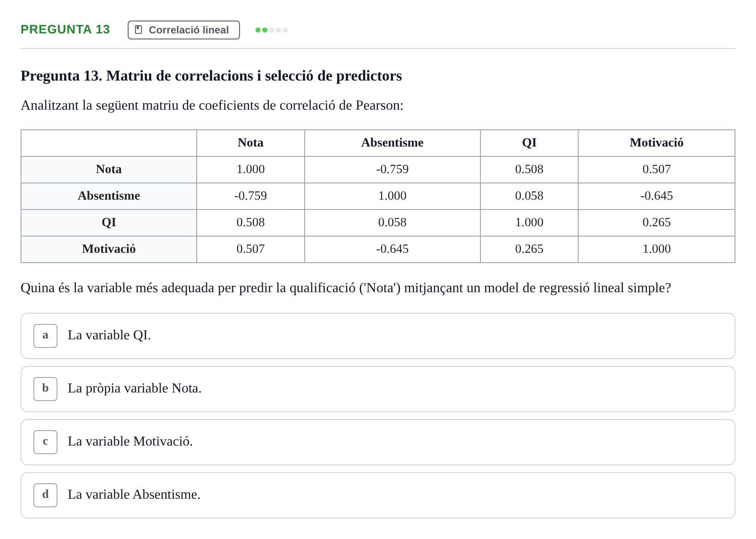Select answer a: La variable QI
756x539 pixels.
[378, 336]
